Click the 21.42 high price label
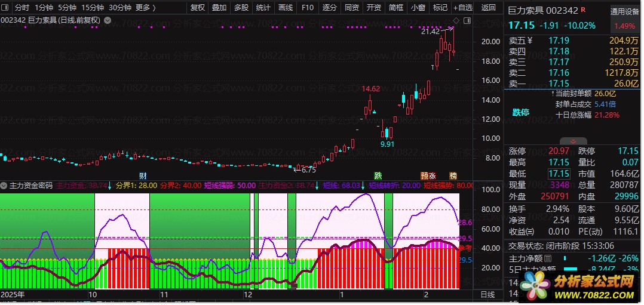Image resolution: width=644 pixels, height=305 pixels. [x=430, y=31]
